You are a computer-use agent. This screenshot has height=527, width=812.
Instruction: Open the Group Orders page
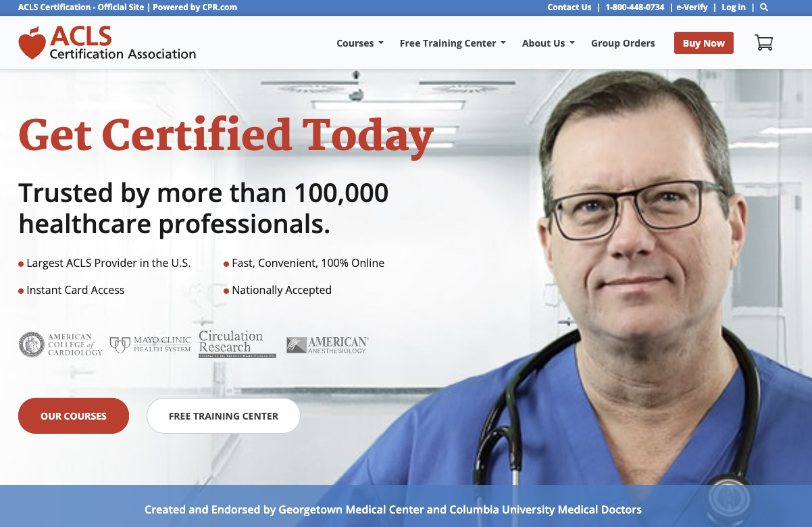coord(623,43)
